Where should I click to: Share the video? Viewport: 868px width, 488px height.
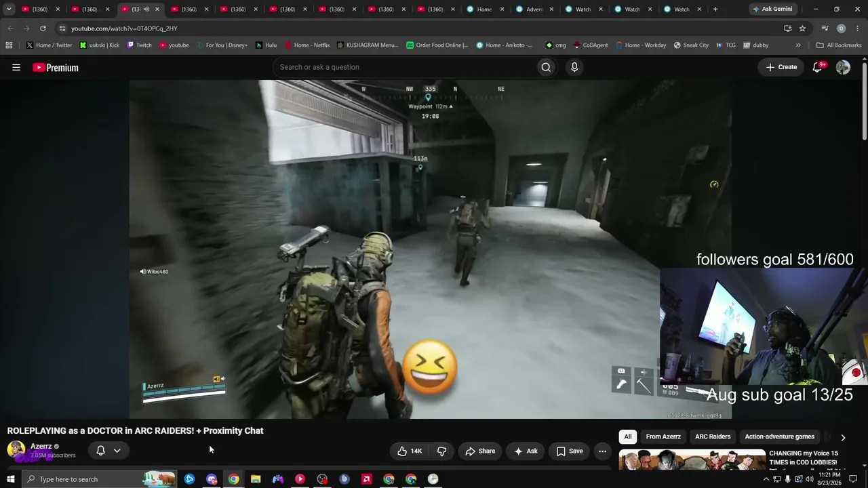(x=480, y=451)
